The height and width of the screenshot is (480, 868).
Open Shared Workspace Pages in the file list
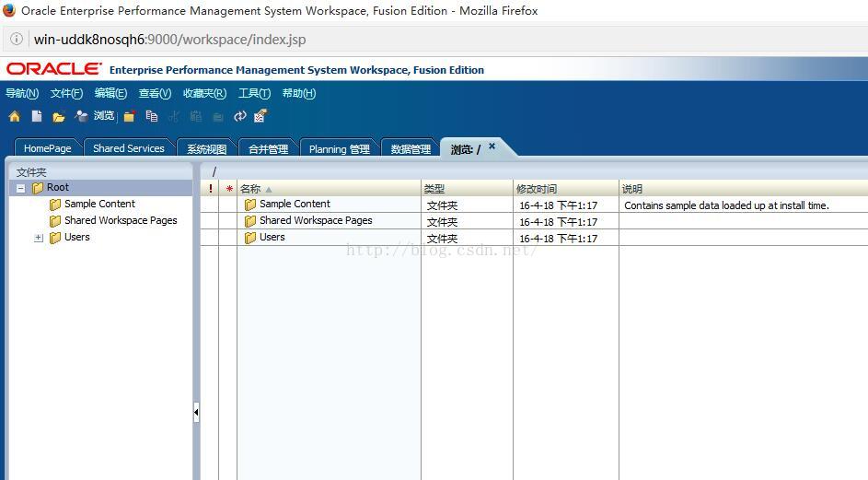[316, 220]
